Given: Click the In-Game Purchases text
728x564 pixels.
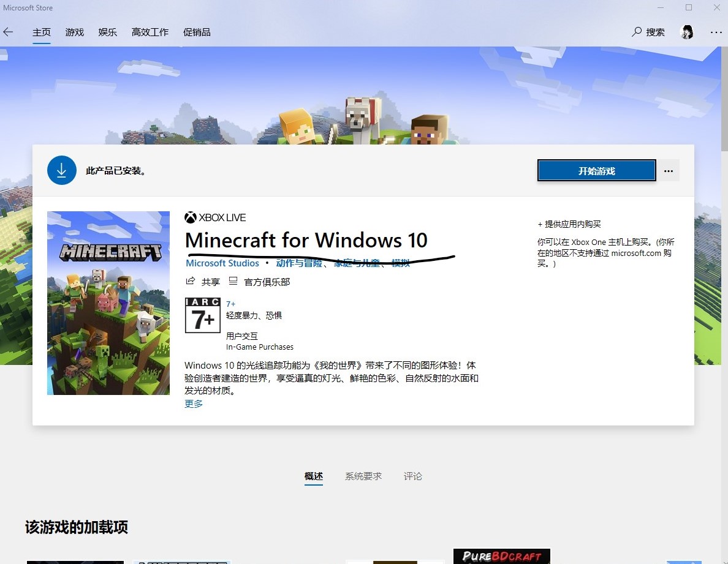Looking at the screenshot, I should 260,347.
